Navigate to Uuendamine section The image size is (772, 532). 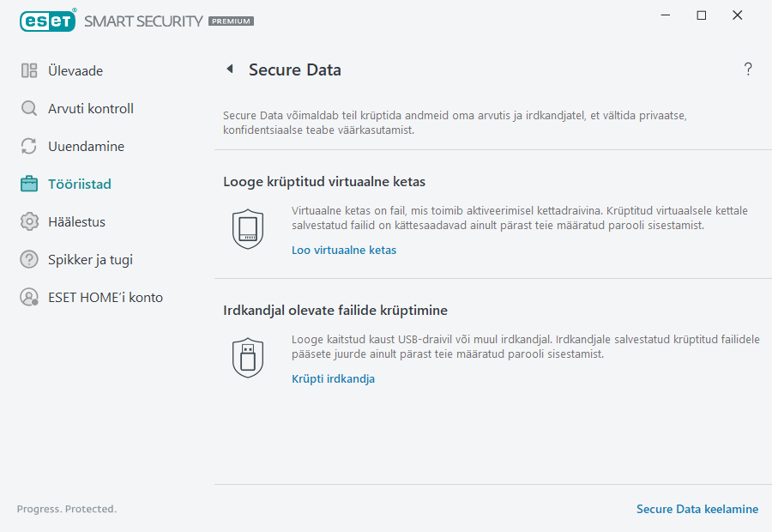pos(81,146)
